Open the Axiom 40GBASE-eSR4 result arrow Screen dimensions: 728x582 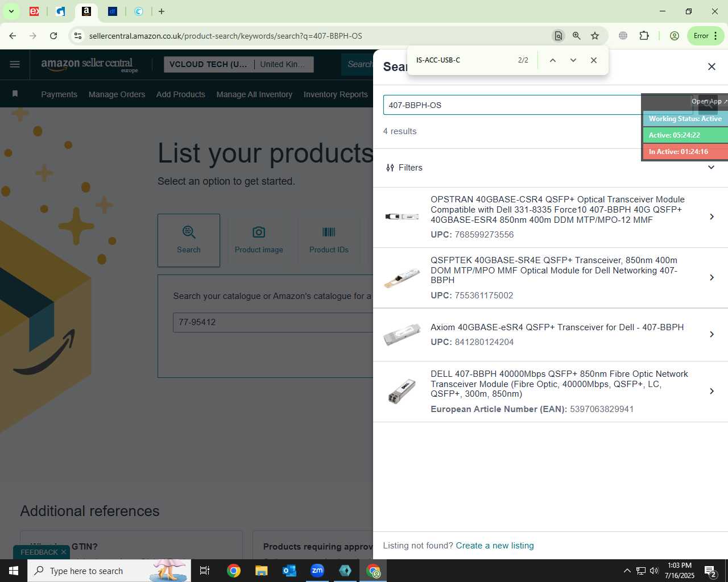[712, 334]
